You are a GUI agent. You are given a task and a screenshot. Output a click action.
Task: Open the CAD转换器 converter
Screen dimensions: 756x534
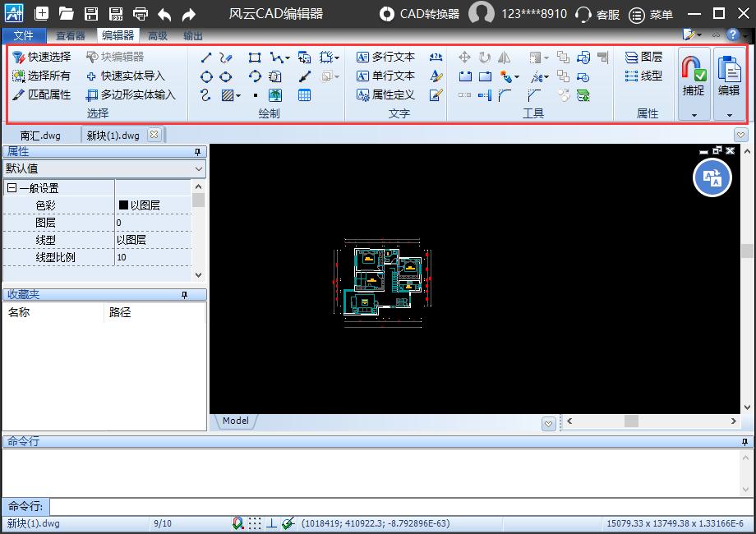pos(420,14)
